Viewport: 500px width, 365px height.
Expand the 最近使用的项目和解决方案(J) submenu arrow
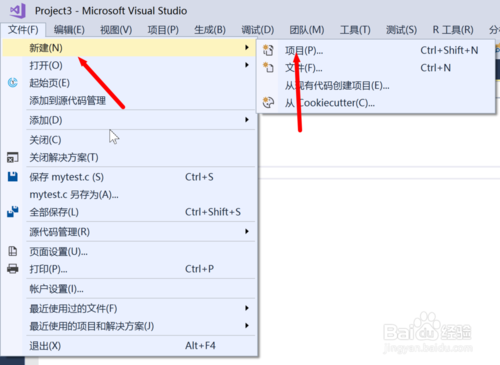click(247, 326)
